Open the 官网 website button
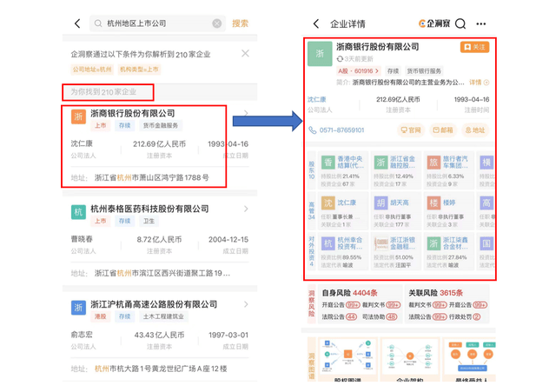556x392 pixels. [411, 130]
